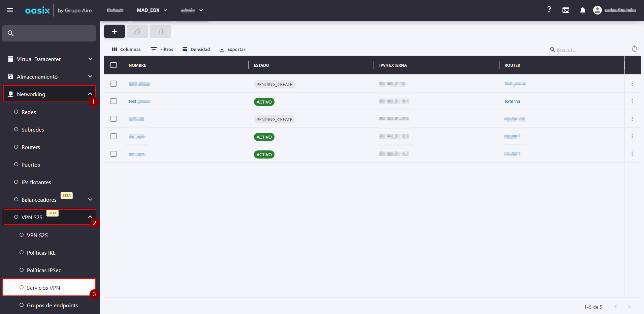Go to Políticas IKE menu item
Screen dimensions: 644x314
click(41, 253)
